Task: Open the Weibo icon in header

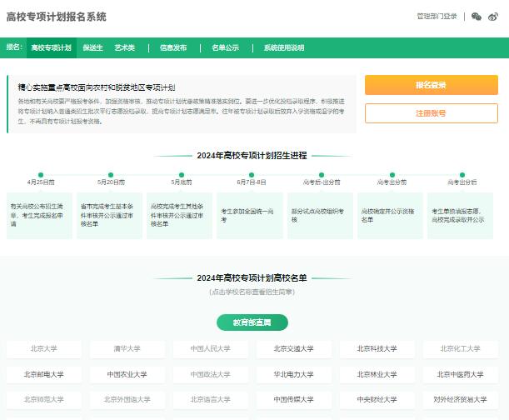Action: (x=493, y=17)
